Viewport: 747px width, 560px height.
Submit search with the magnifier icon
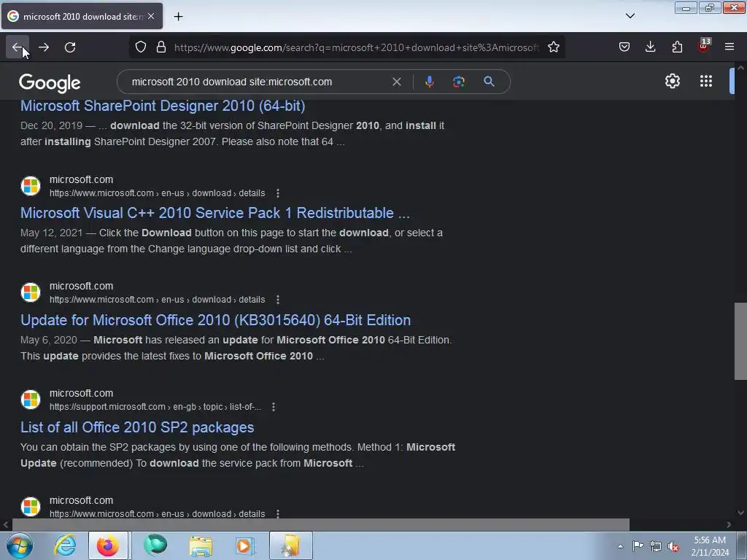[x=489, y=82]
